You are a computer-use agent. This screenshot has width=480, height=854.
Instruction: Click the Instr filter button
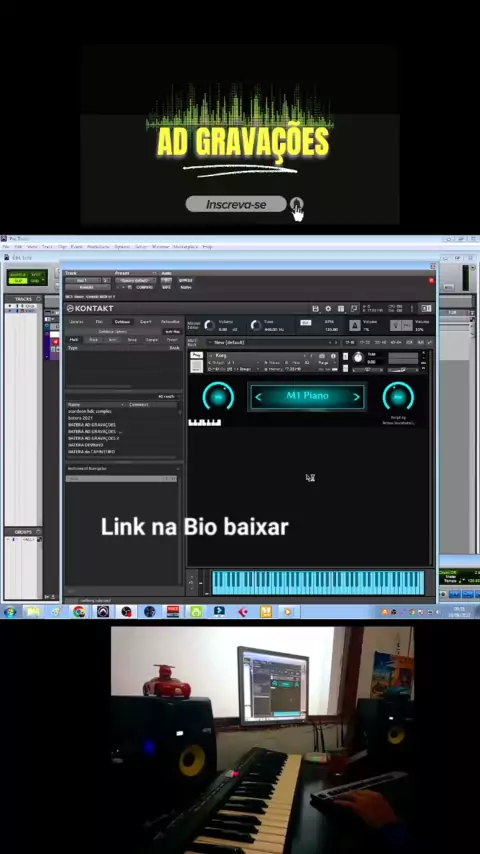pos(112,339)
